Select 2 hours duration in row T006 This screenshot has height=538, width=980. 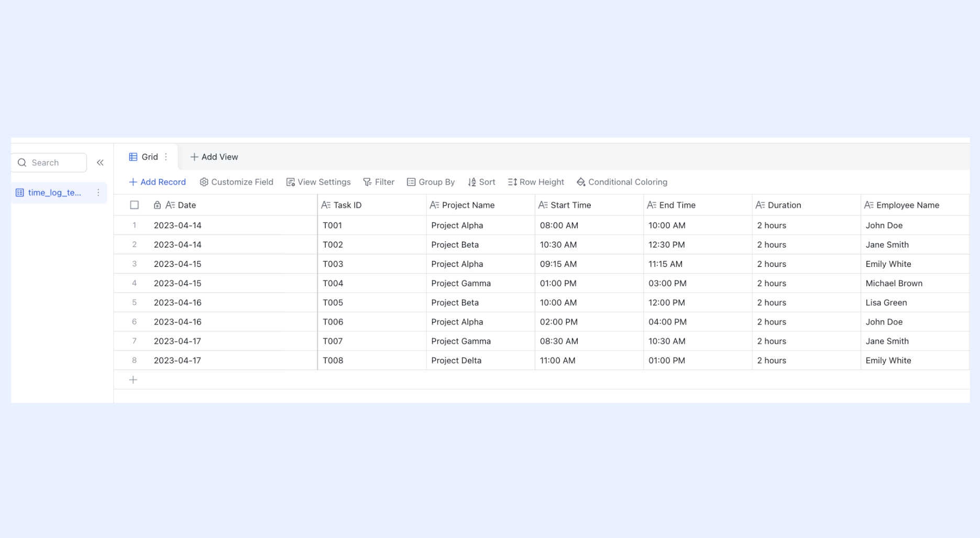click(807, 322)
